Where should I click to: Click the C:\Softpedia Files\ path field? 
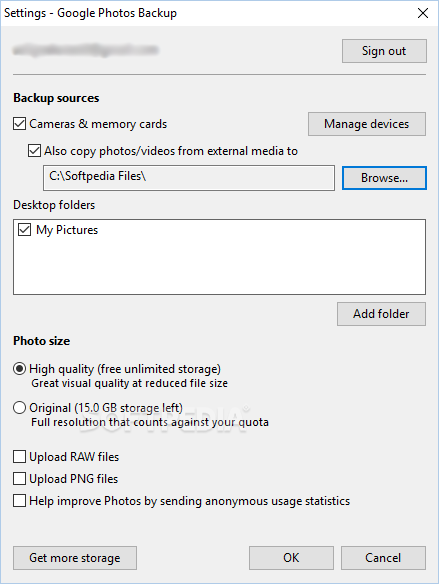pyautogui.click(x=189, y=178)
